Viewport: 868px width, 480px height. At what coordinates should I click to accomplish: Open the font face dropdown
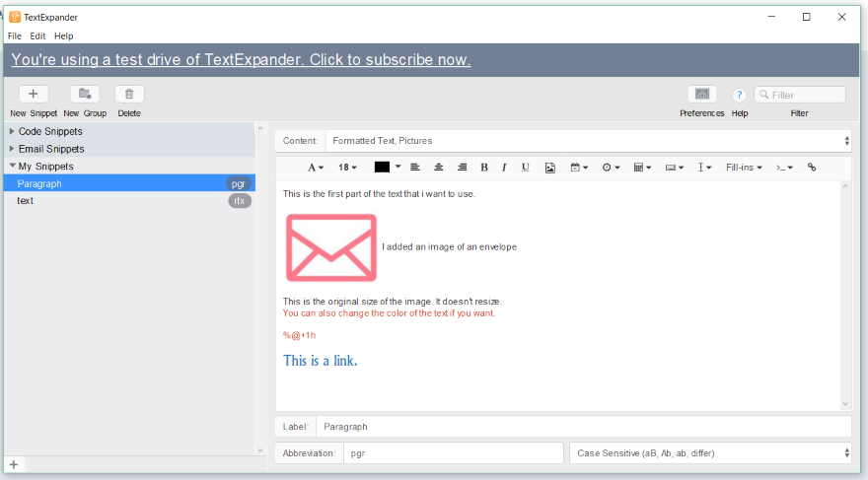316,167
